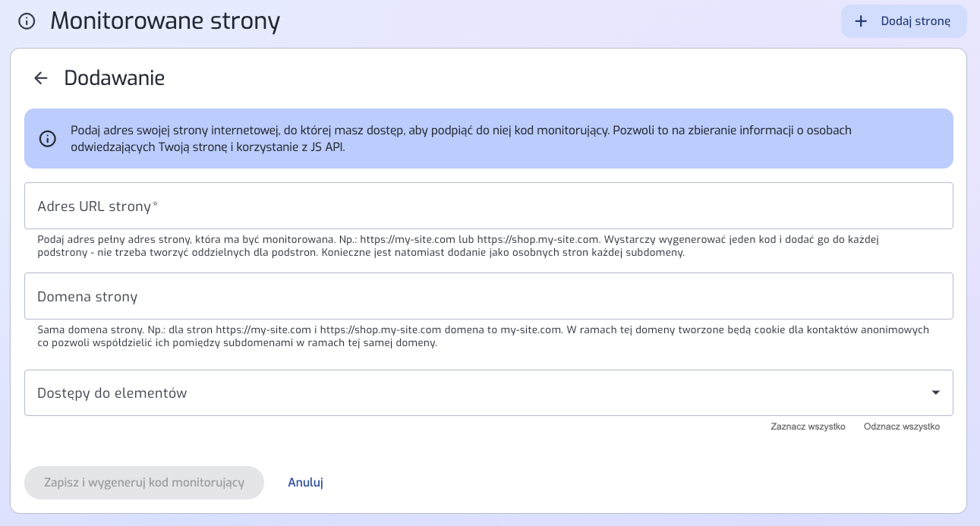Focus the Domena strony field
The height and width of the screenshot is (526, 980).
click(x=489, y=296)
